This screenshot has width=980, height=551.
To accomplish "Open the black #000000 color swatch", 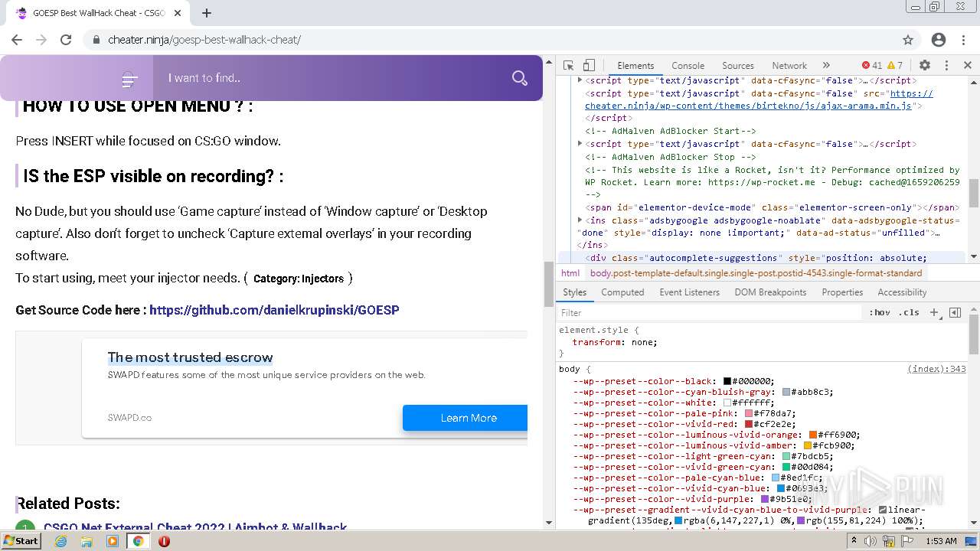I will click(x=727, y=381).
